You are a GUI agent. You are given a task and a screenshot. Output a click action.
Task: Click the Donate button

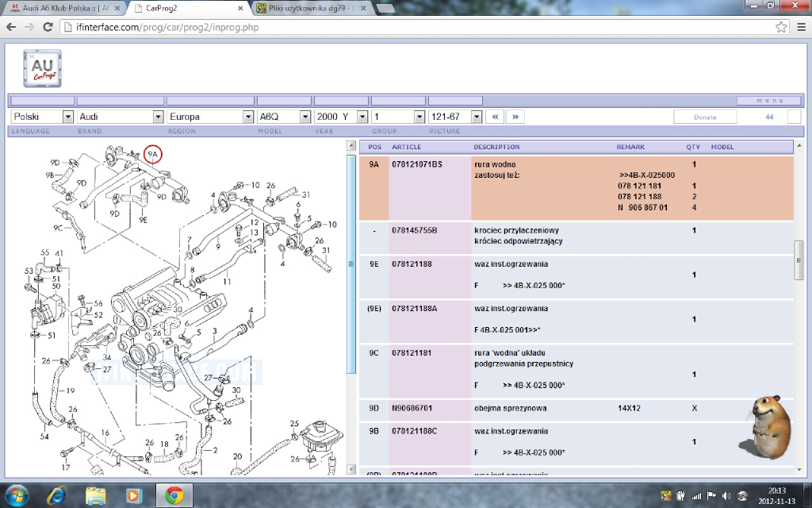point(705,117)
